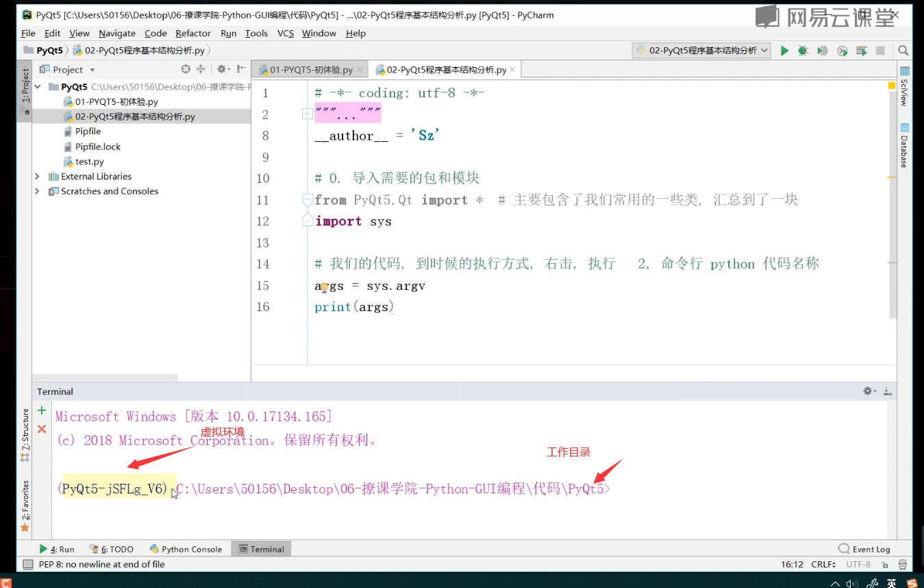Click the yellow inspection indicator square
This screenshot has width=924, height=588.
[892, 86]
